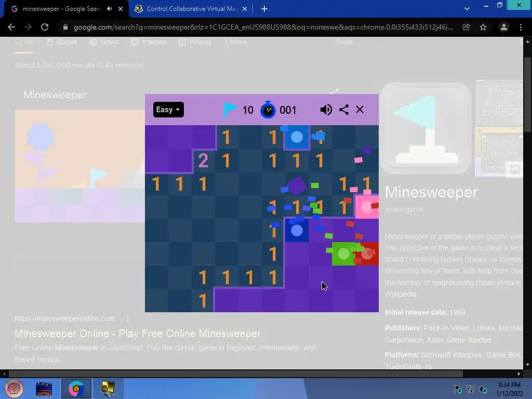This screenshot has height=399, width=532.
Task: Click the more images icon
Action: tap(514, 169)
